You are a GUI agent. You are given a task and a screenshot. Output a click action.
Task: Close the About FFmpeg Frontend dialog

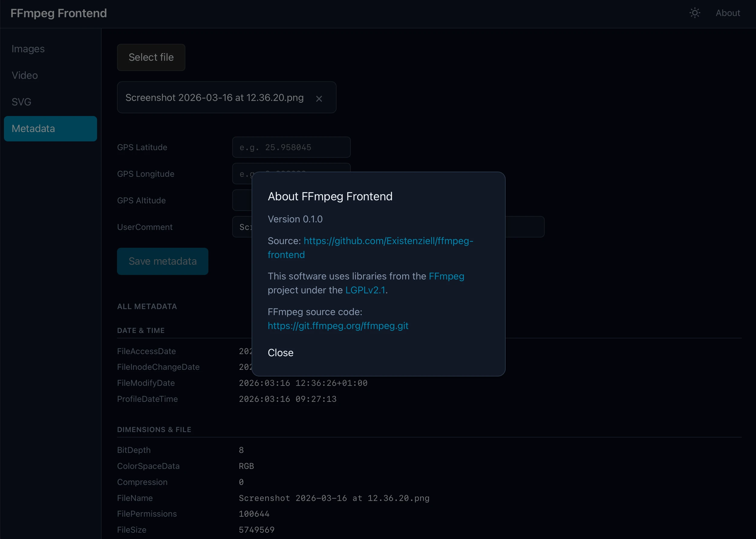[x=280, y=353]
